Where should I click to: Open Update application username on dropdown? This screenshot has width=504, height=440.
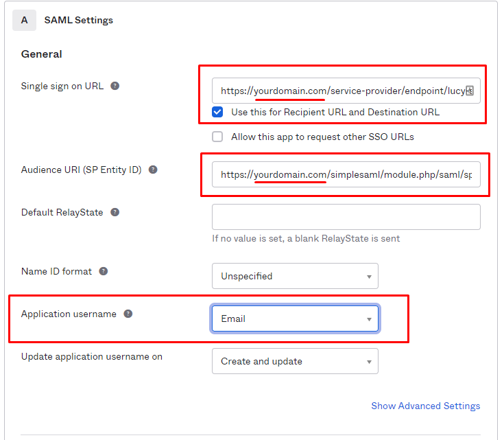pyautogui.click(x=295, y=361)
